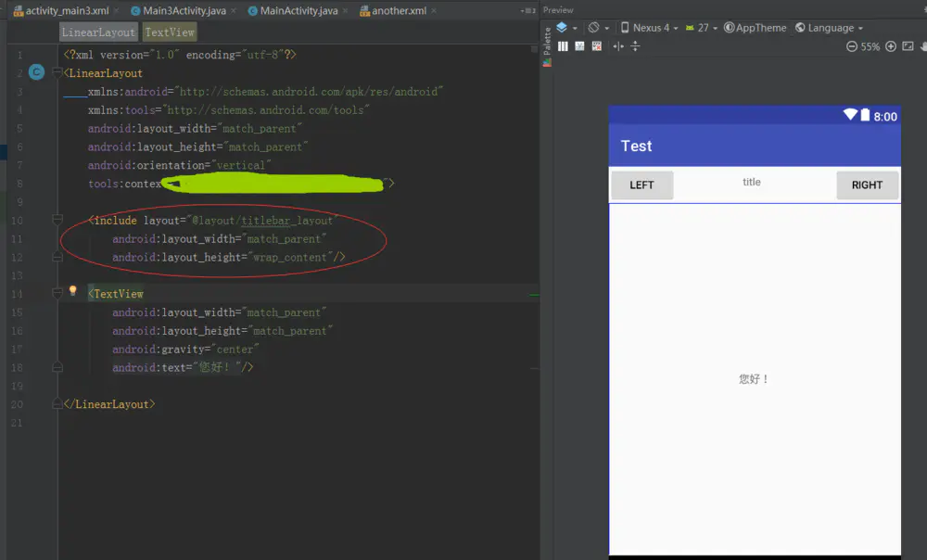Click the clear weights icon with red X

[x=597, y=46]
